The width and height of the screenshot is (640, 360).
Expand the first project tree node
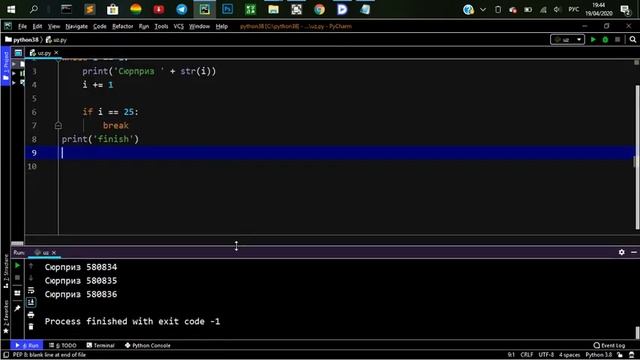point(14,64)
